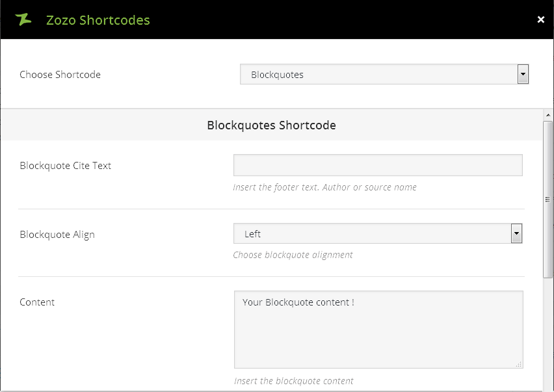Click the green Zozo logo icon
The height and width of the screenshot is (392, 554).
(x=23, y=20)
